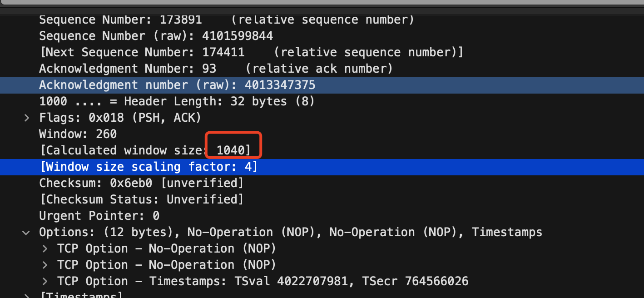Click the highlighted 1040 window size value
This screenshot has height=298, width=644.
pos(233,149)
